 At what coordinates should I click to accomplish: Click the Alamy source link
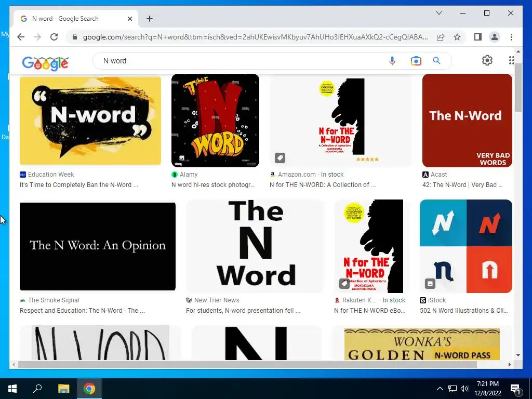coord(184,175)
